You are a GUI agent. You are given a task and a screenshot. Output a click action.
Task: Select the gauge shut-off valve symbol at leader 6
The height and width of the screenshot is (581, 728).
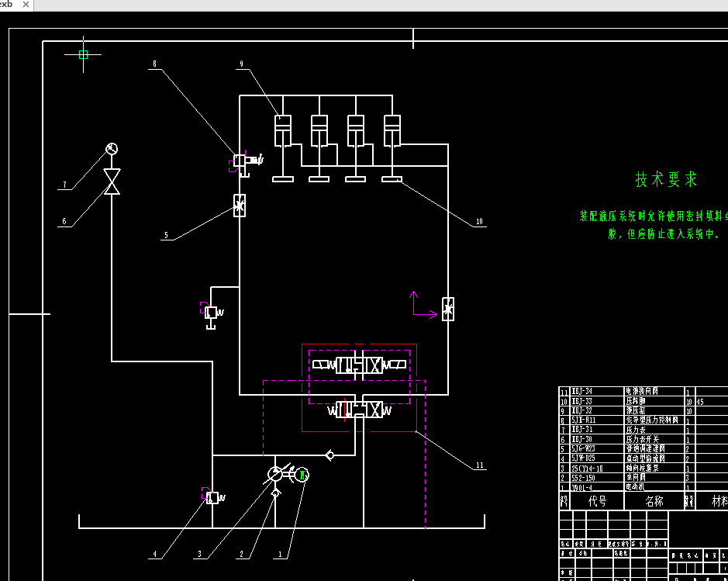pos(112,182)
